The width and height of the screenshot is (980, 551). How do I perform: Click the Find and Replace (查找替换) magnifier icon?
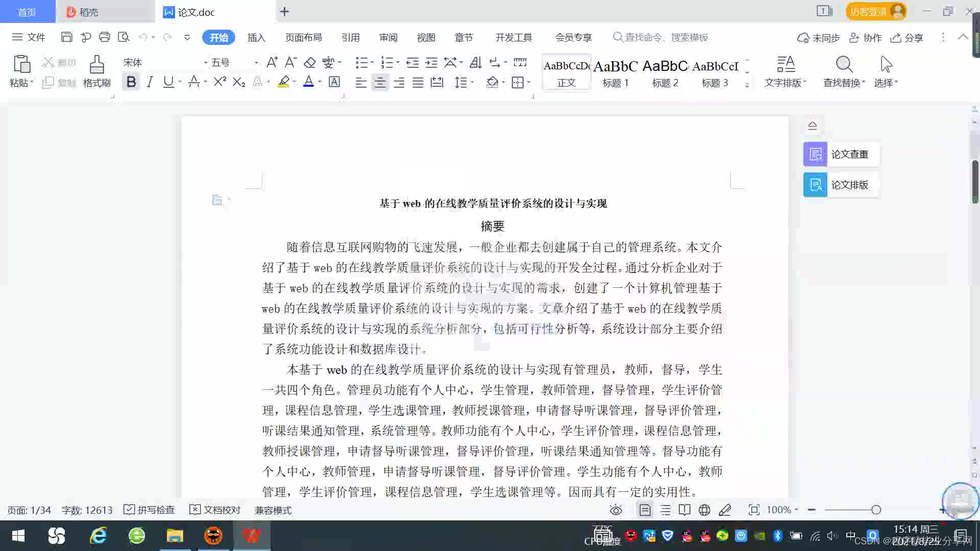click(844, 65)
